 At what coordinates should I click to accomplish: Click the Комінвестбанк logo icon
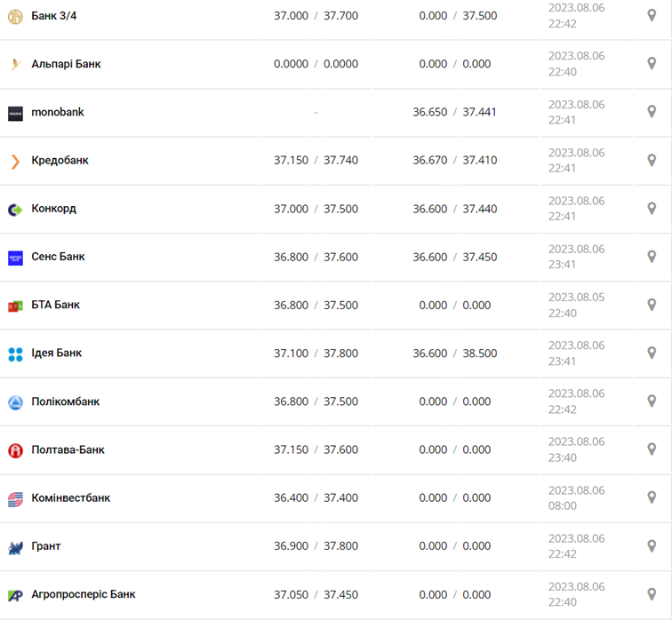coord(15,498)
